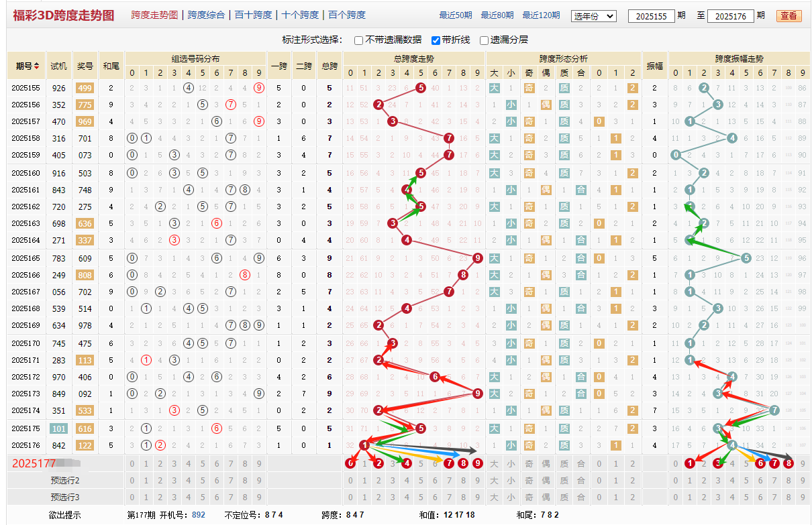Click the 不定位号 hint 8 7 4
Viewport: 812px width, 525px height.
pos(274,515)
